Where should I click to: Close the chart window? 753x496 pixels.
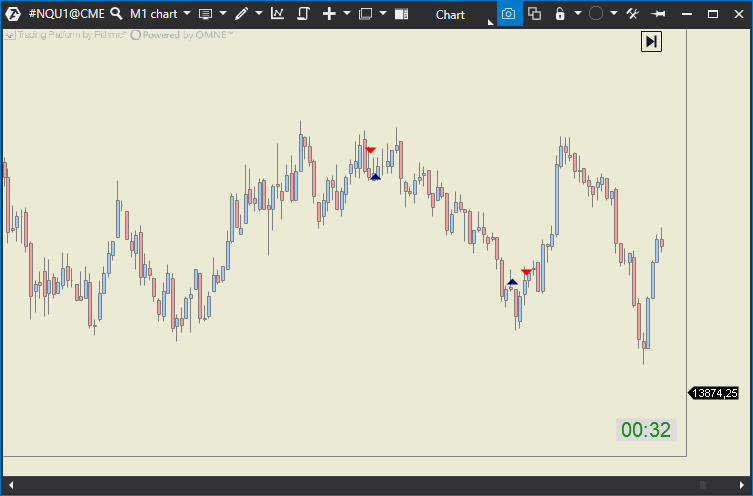tap(739, 14)
